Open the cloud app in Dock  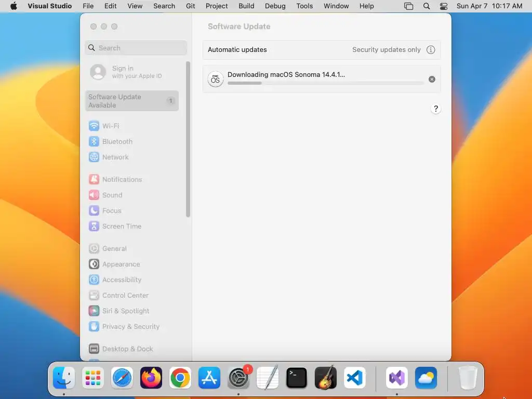(x=426, y=378)
